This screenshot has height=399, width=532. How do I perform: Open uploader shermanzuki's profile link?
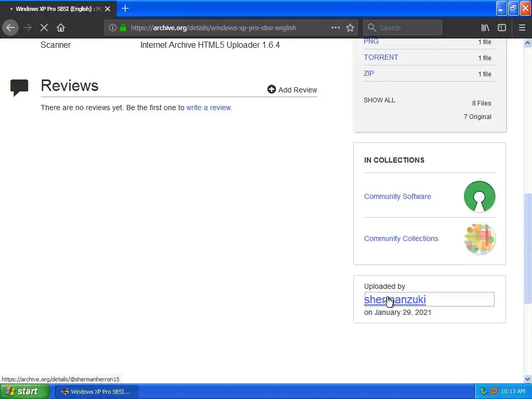click(x=395, y=300)
